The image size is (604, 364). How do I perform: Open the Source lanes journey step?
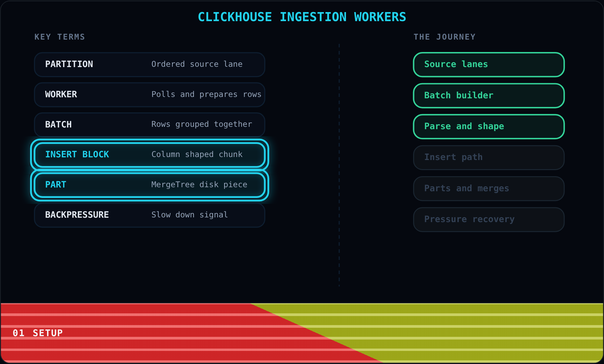pos(489,64)
